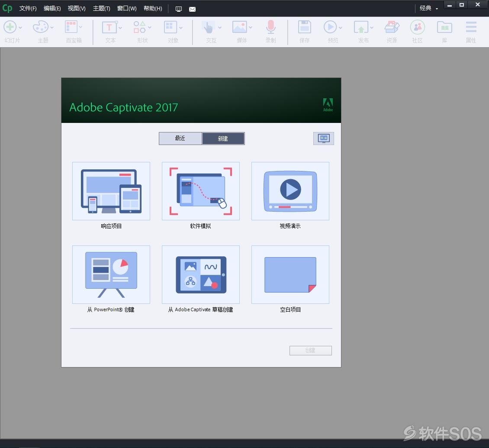Click the Record (录制) microphone icon
The image size is (489, 448).
(x=271, y=27)
